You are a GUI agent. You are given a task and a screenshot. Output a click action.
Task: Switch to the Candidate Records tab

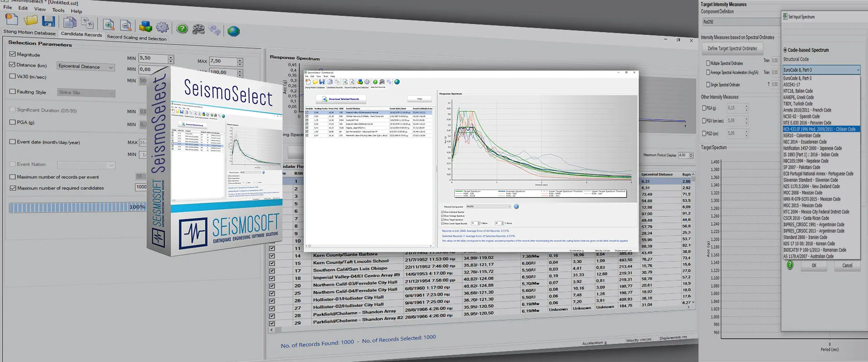(x=81, y=34)
